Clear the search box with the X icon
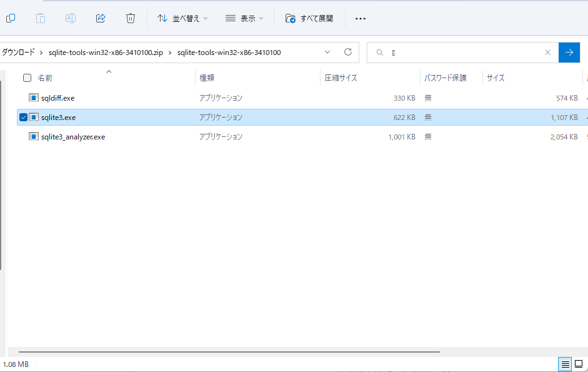The height and width of the screenshot is (372, 588). 548,53
